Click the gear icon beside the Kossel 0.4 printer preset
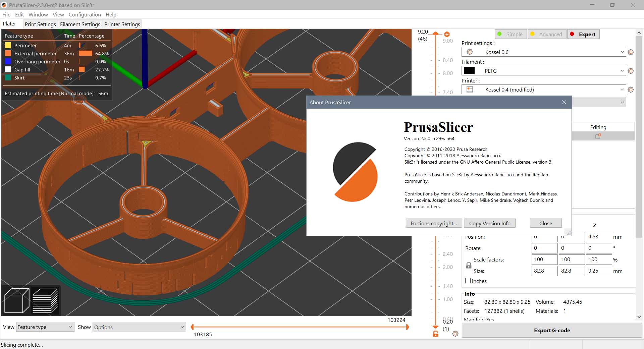This screenshot has width=644, height=349. coord(631,90)
